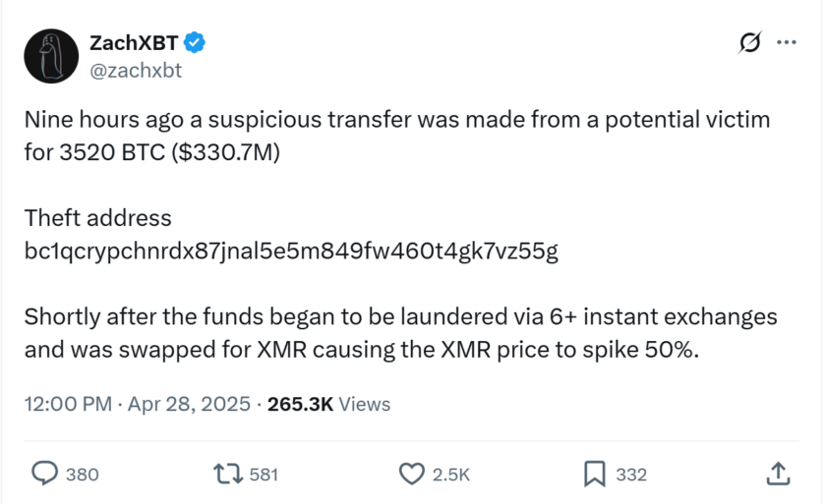826x504 pixels.
Task: Click the 581 reposts count
Action: [x=264, y=475]
